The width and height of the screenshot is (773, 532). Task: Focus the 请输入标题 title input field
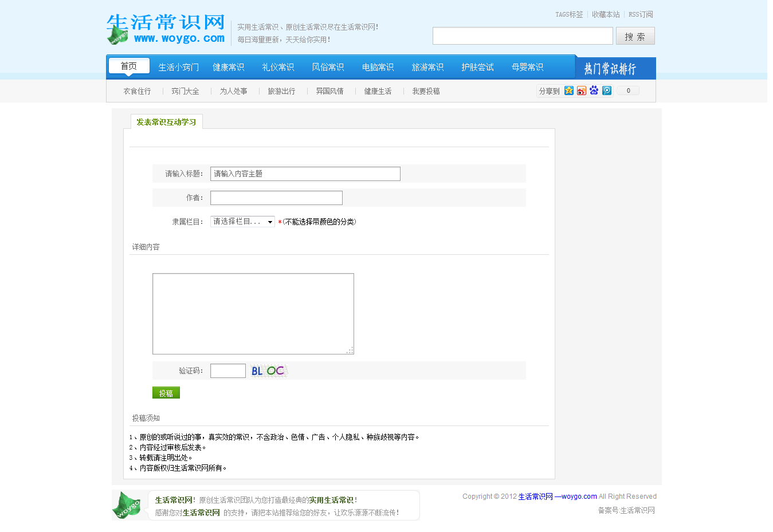305,174
